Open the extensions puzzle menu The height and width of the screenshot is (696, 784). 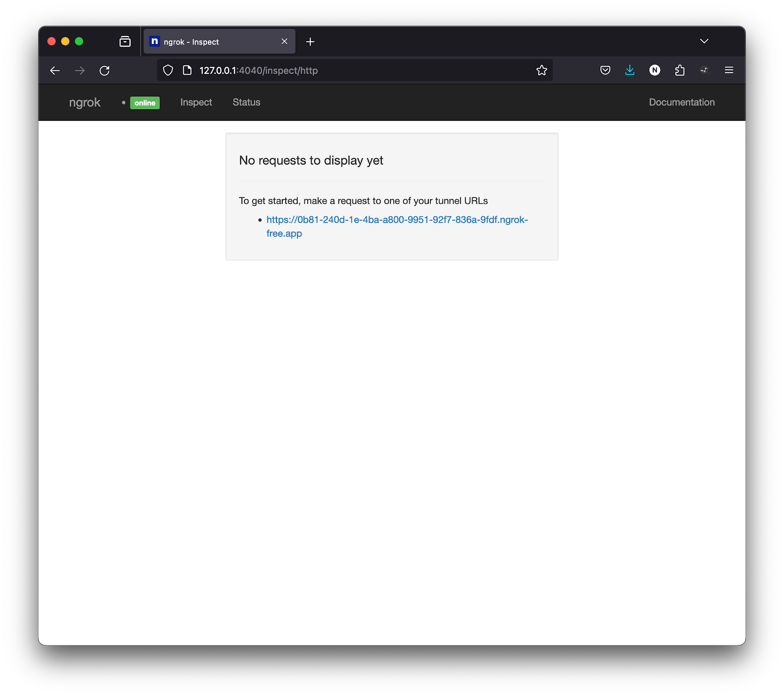pos(680,70)
